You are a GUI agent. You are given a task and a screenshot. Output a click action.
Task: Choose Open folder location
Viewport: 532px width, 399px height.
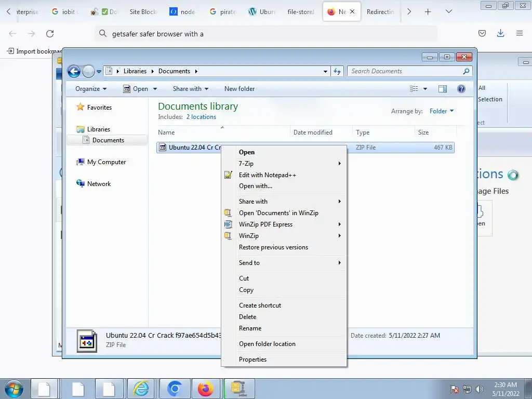[x=284, y=344]
